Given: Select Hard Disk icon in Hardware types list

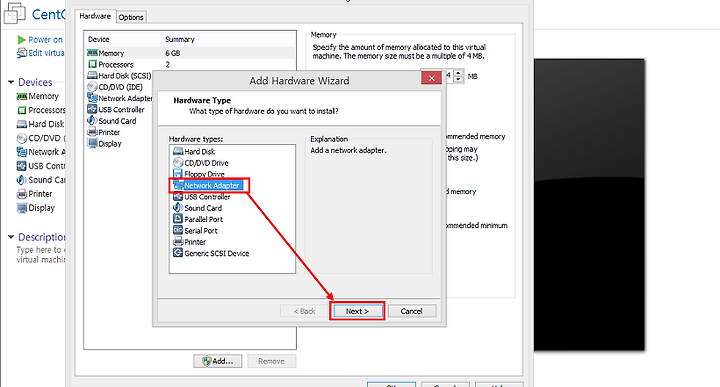Looking at the screenshot, I should 178,151.
